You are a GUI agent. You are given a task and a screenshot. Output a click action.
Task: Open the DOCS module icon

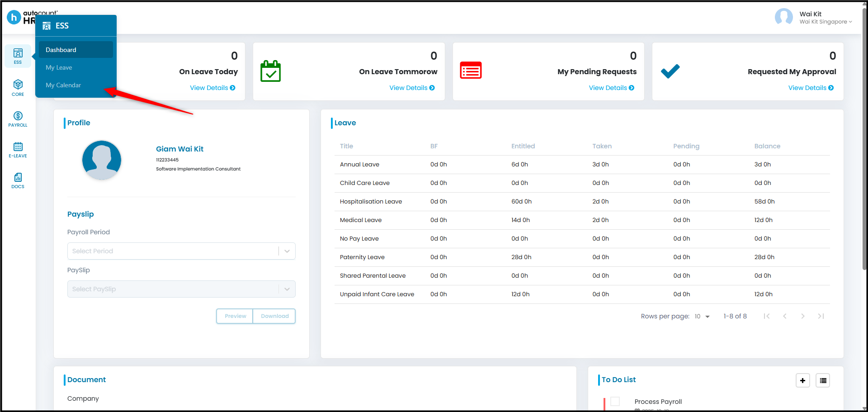pyautogui.click(x=18, y=180)
